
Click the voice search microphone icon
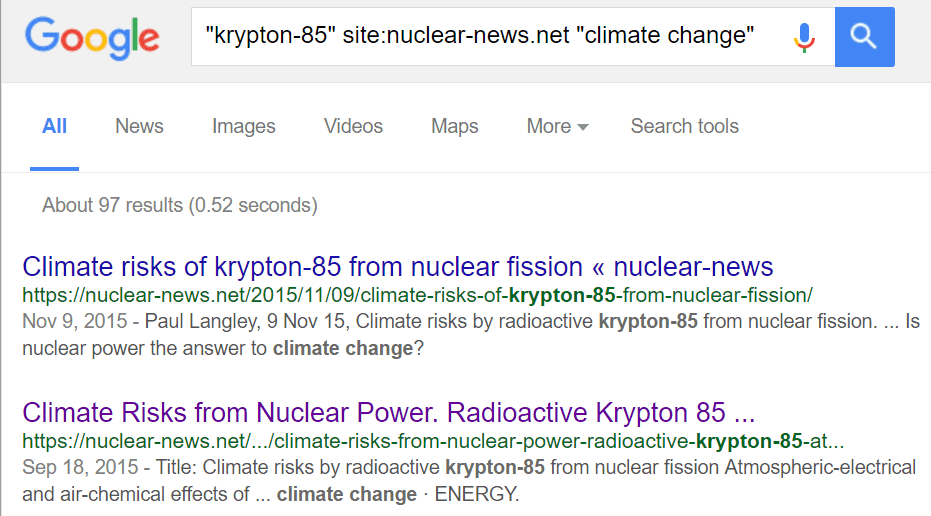[803, 37]
